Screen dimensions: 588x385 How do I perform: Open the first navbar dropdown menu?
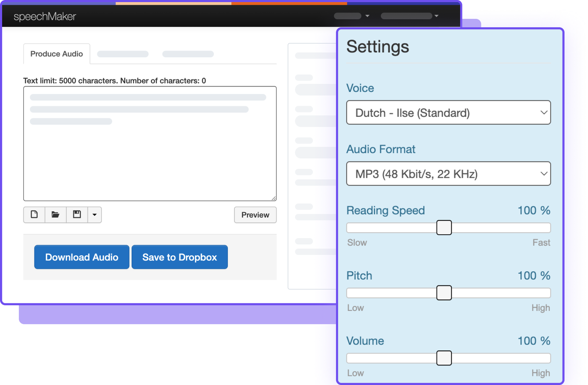click(x=352, y=16)
